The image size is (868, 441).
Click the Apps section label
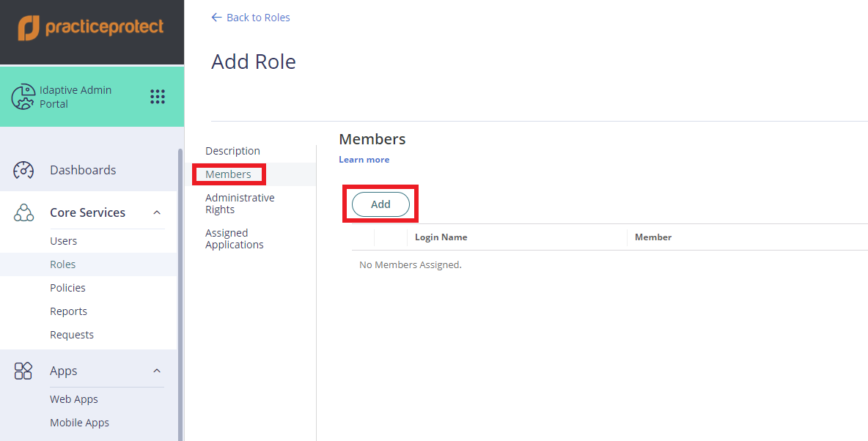64,371
